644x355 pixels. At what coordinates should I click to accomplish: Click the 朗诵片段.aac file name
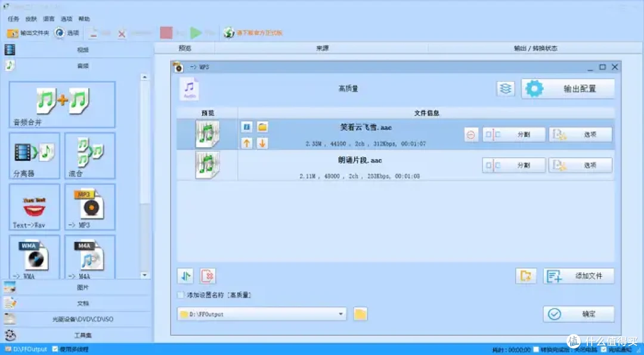pos(360,160)
